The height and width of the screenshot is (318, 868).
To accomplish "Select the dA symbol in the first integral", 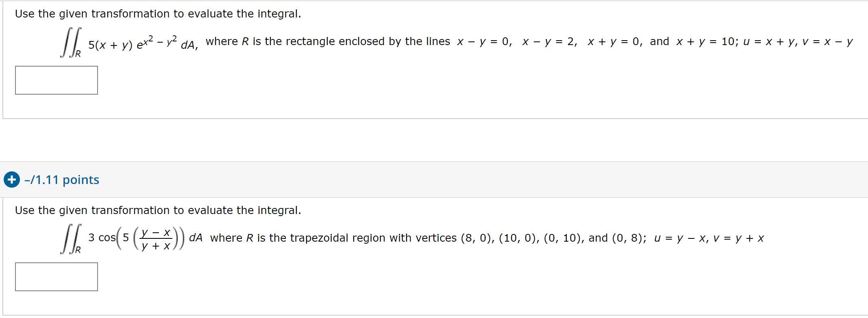I will pos(188,45).
